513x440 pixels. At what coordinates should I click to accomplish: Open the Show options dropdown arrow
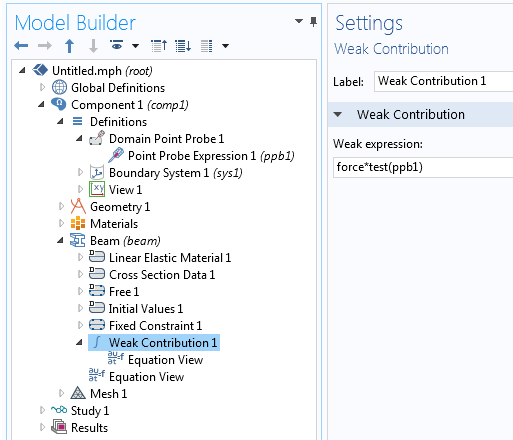pos(135,46)
